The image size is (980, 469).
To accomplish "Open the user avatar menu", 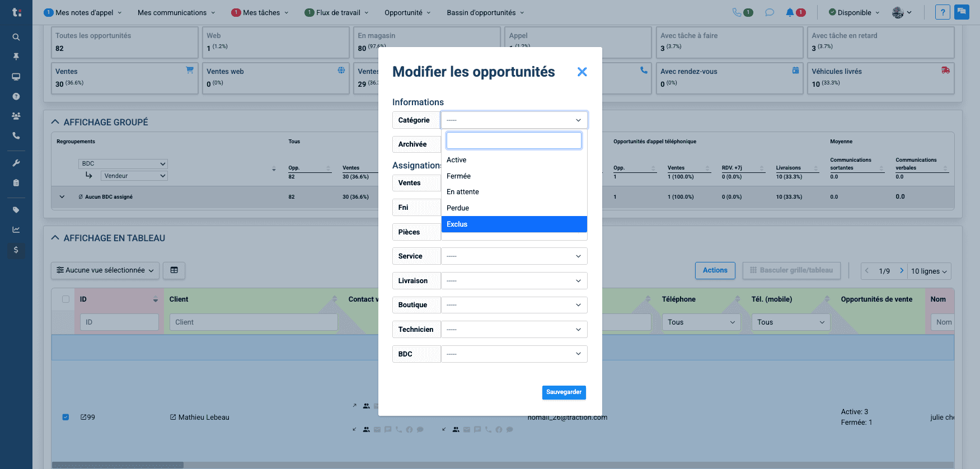I will (x=901, y=12).
